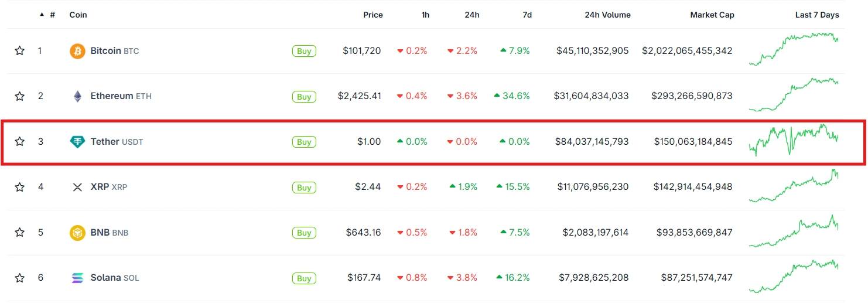
Task: Add Tether to watchlist via star
Action: coord(19,141)
